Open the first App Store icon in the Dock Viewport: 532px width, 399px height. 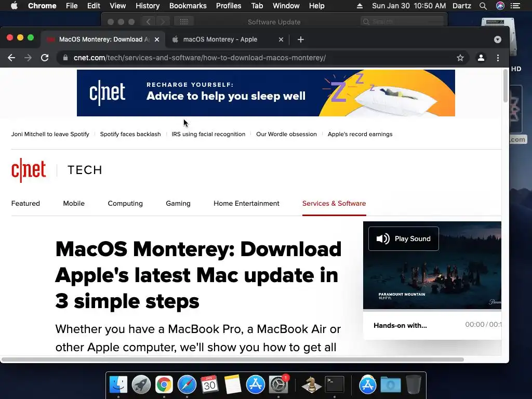tap(255, 384)
